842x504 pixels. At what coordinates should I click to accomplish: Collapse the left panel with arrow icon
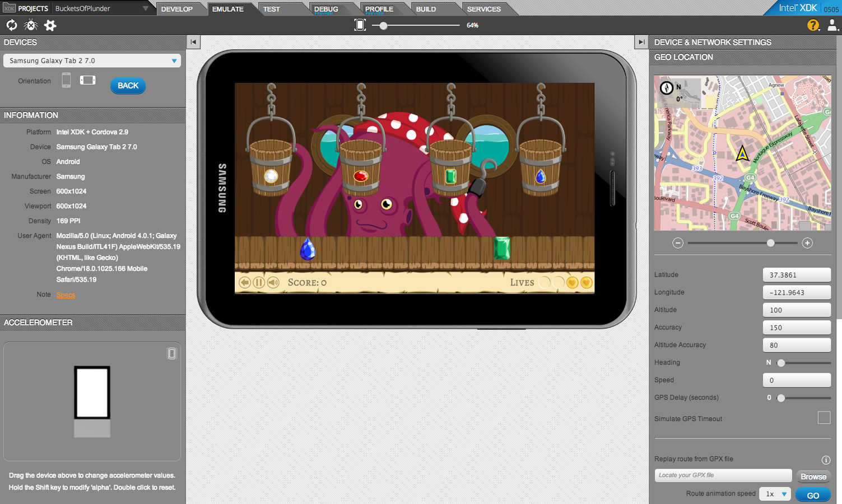193,42
